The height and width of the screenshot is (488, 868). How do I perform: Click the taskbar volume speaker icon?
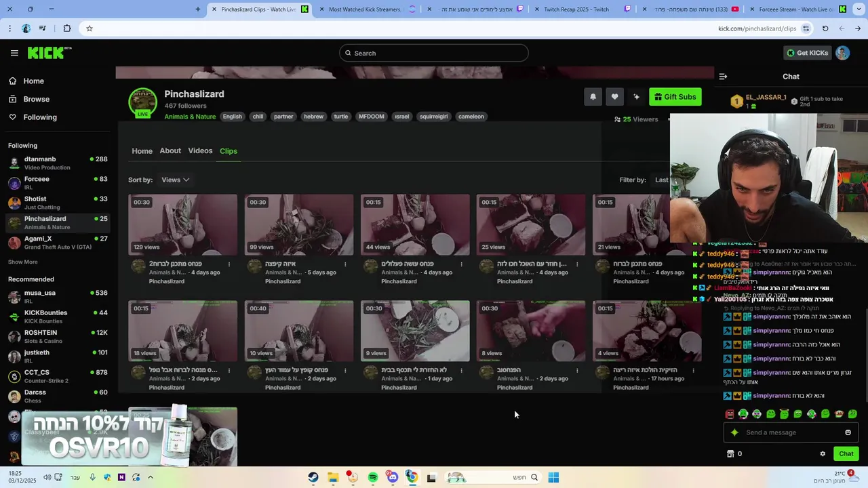pos(47,477)
